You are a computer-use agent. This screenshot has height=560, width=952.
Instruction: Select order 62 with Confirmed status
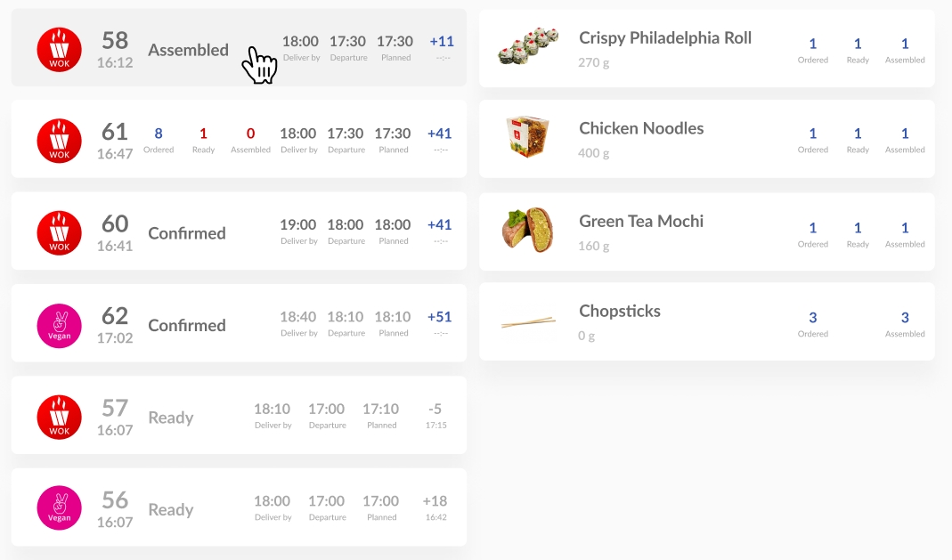click(239, 323)
